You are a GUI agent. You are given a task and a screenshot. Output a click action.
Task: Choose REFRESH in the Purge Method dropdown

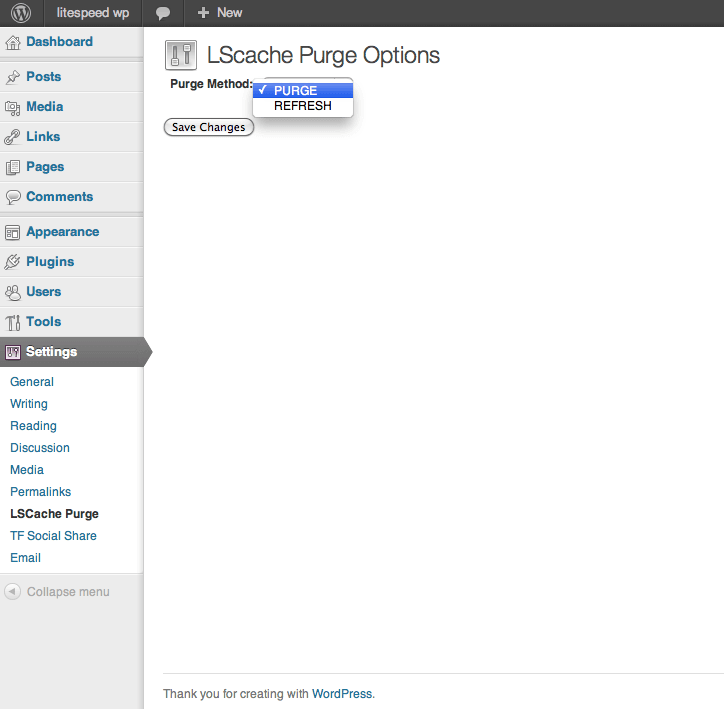(x=303, y=106)
